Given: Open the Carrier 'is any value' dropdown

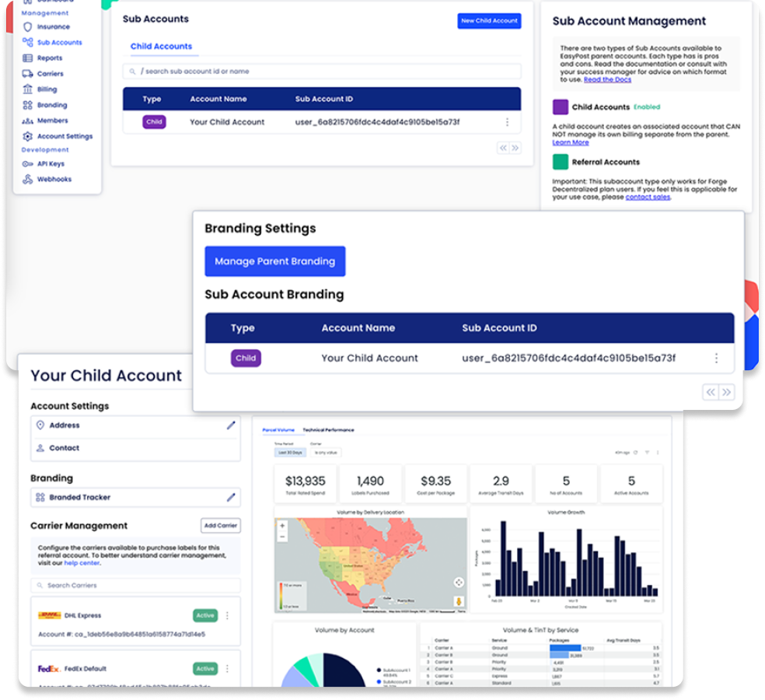Looking at the screenshot, I should (x=325, y=453).
